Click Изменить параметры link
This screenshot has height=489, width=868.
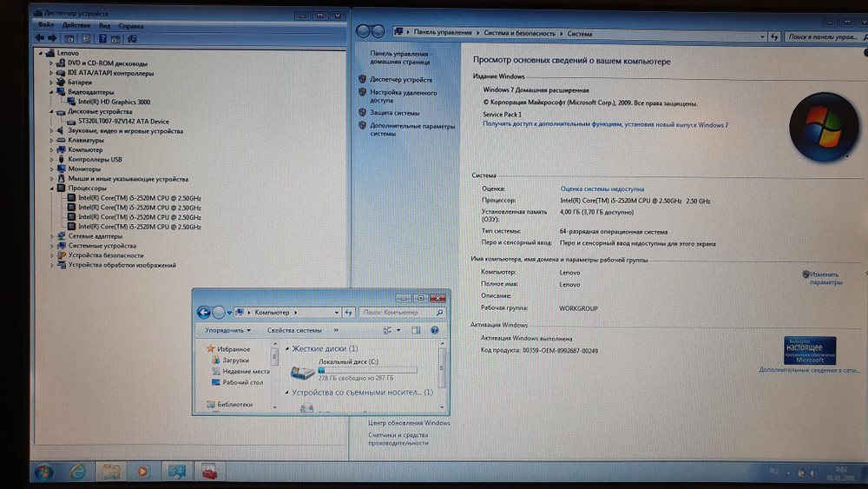[x=825, y=278]
